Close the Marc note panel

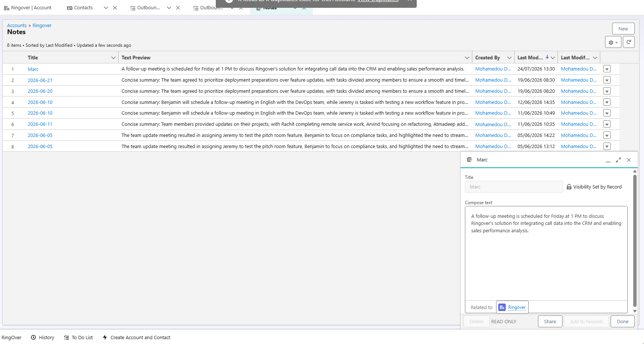(629, 160)
